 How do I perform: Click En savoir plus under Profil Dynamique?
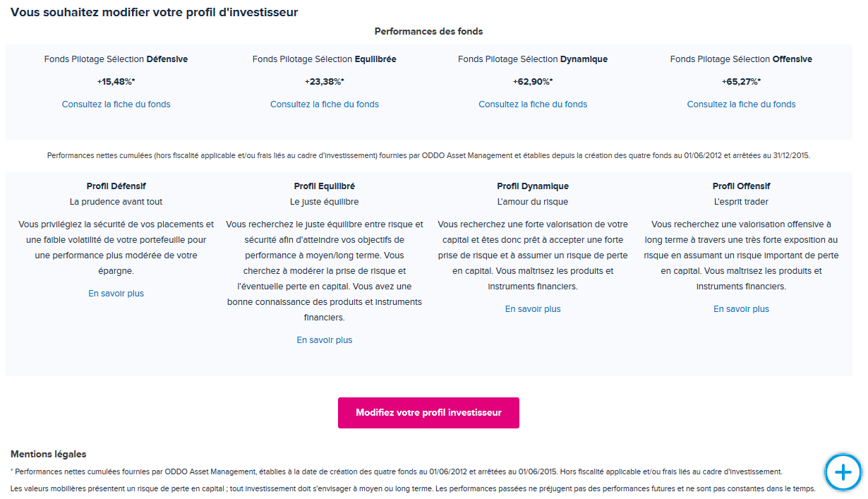pyautogui.click(x=533, y=309)
